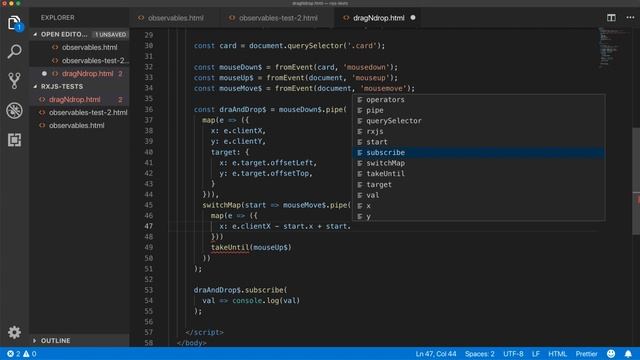640x360 pixels.
Task: Collapse the Open Editors section
Action: pyautogui.click(x=80, y=34)
